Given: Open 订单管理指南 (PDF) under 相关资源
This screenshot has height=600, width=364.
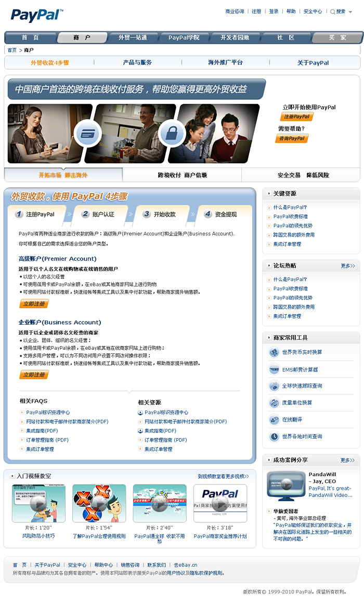Looking at the screenshot, I should [166, 440].
